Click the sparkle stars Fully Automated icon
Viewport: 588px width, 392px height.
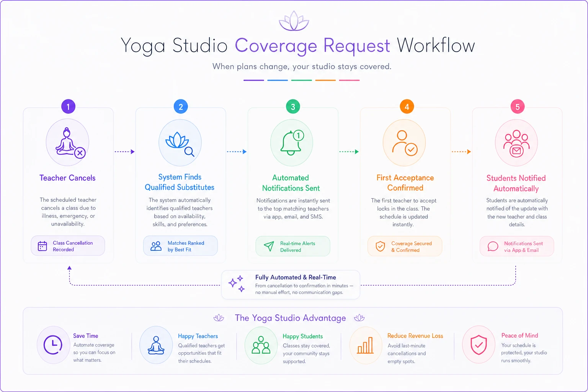tap(237, 284)
